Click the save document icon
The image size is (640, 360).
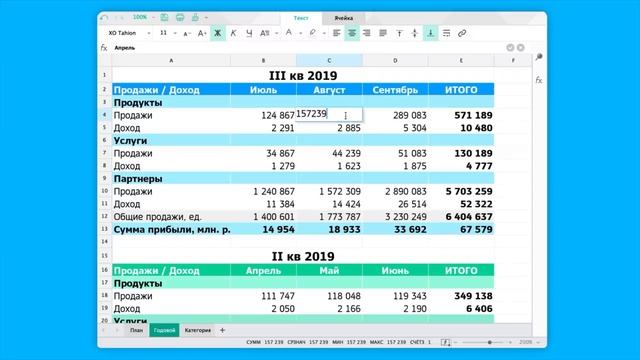coord(164,18)
